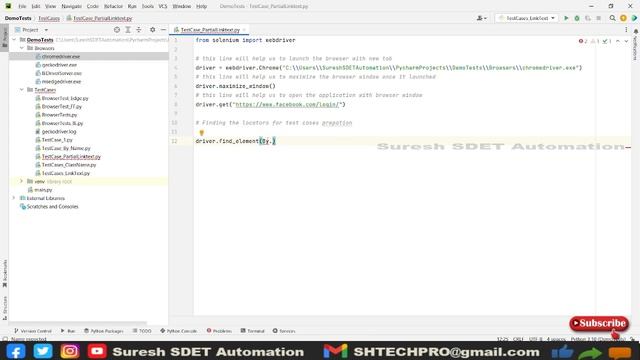Click the Expand All icon in the Project panel
Image resolution: width=640 pixels, height=360 pixels.
coord(128,30)
